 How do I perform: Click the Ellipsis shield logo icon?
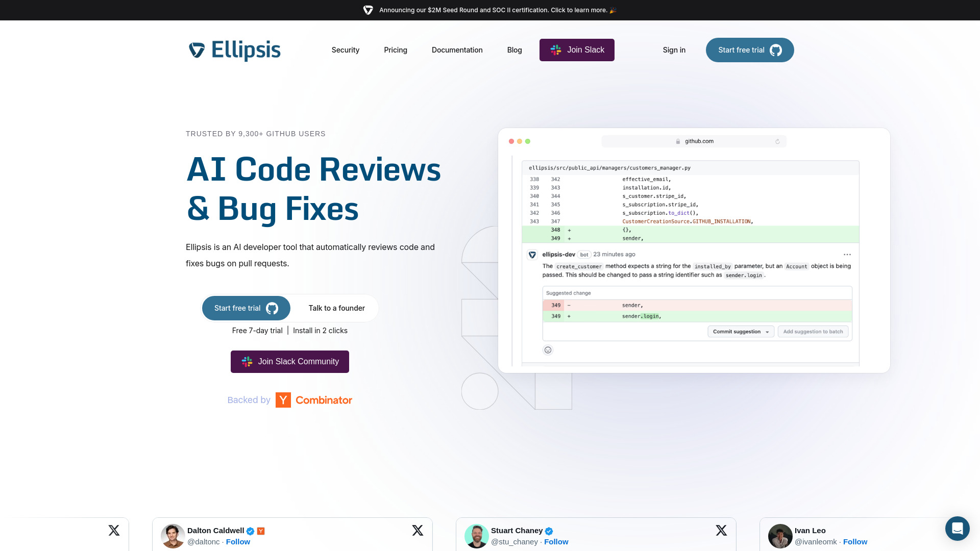tap(197, 51)
